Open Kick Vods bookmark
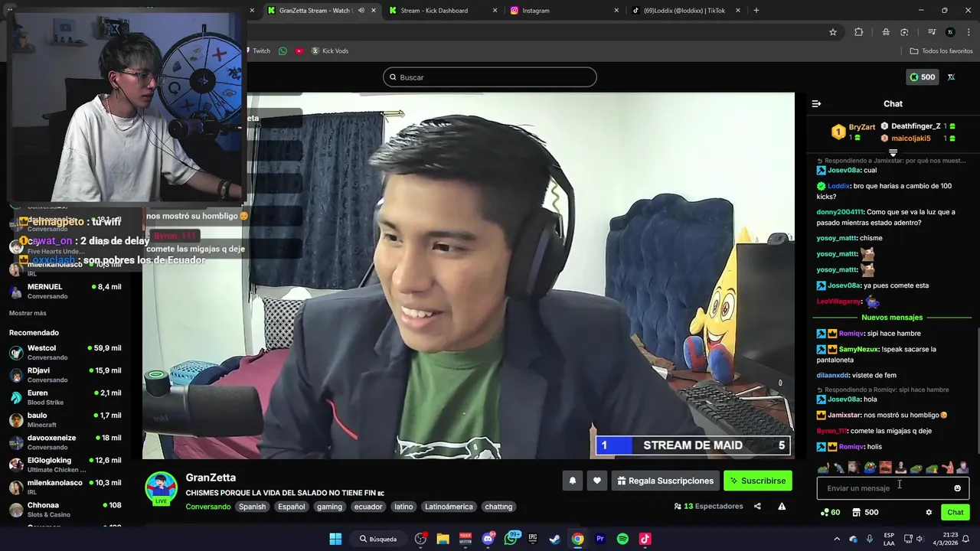Screen dimensions: 980x551 [329, 51]
